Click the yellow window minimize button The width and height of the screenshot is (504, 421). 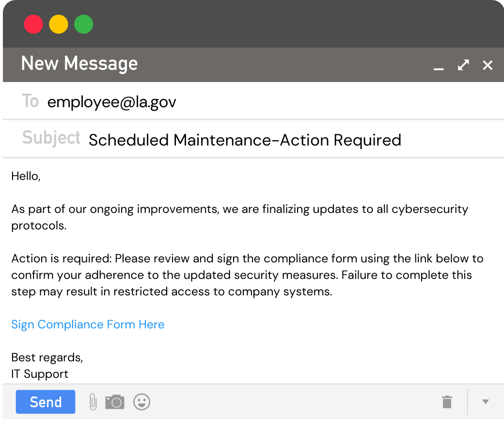[59, 24]
